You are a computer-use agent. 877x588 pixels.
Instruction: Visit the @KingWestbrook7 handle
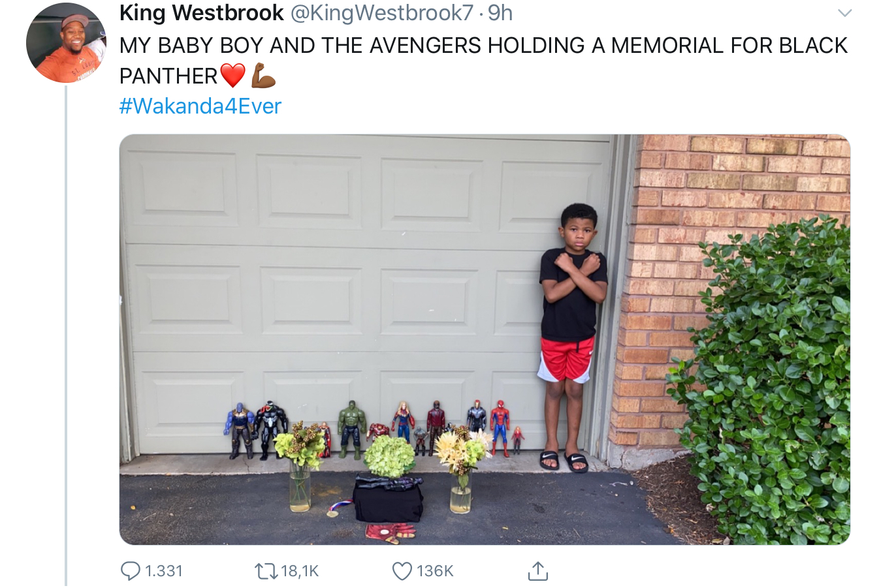point(380,12)
